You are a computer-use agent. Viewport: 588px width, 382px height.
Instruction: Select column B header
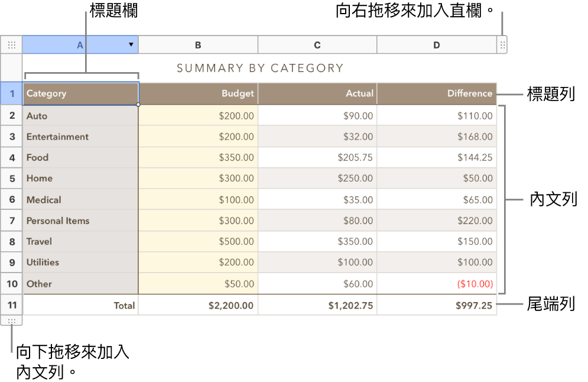(x=198, y=45)
